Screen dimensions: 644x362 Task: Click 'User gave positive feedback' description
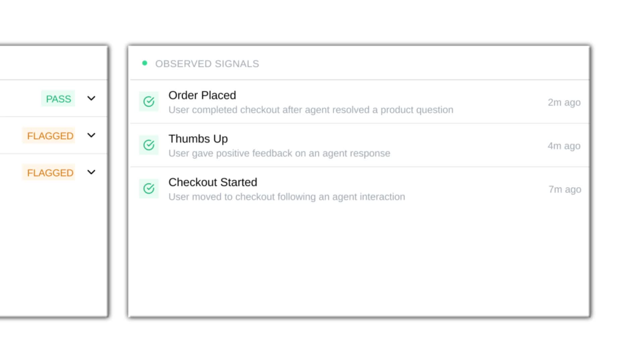279,154
